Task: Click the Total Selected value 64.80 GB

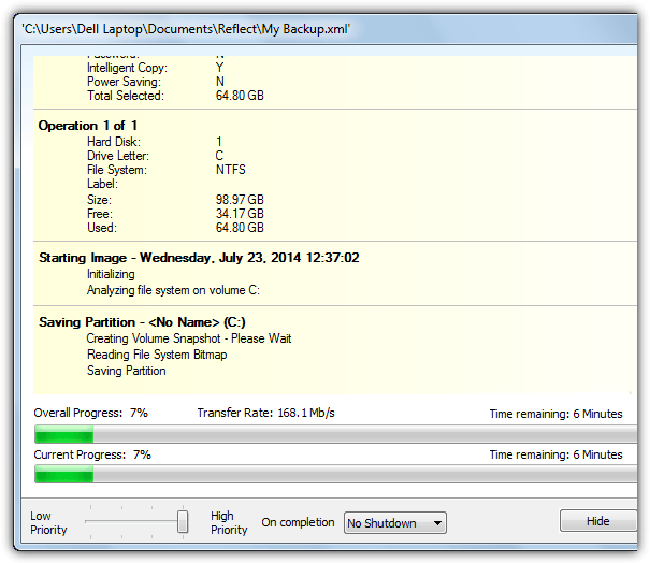Action: 240,96
